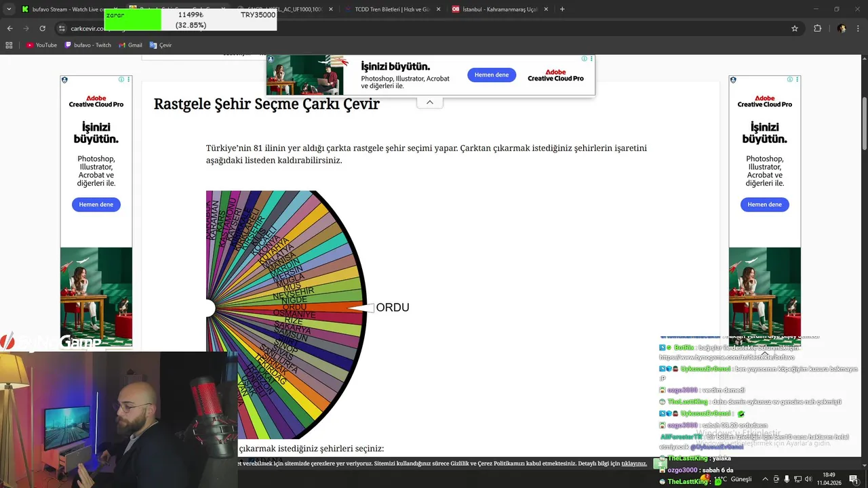
Task: Open the tab search dropdown arrow
Action: 9,9
